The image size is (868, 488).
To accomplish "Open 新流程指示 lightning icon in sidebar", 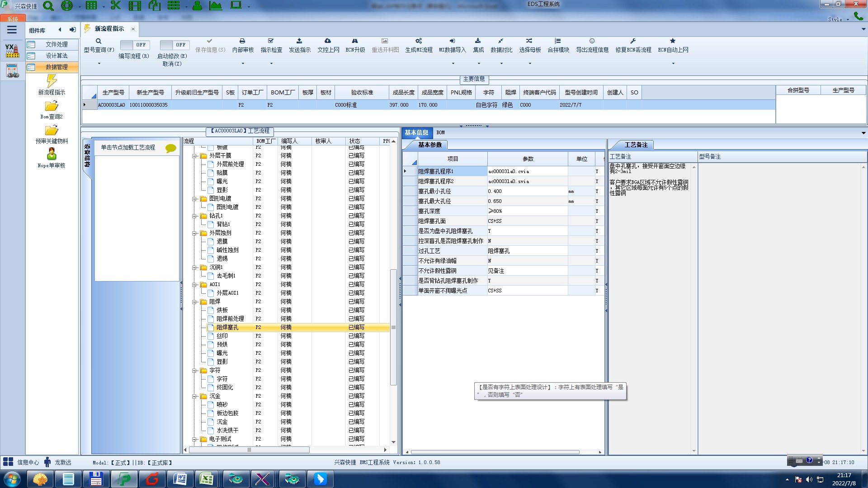I will 52,81.
